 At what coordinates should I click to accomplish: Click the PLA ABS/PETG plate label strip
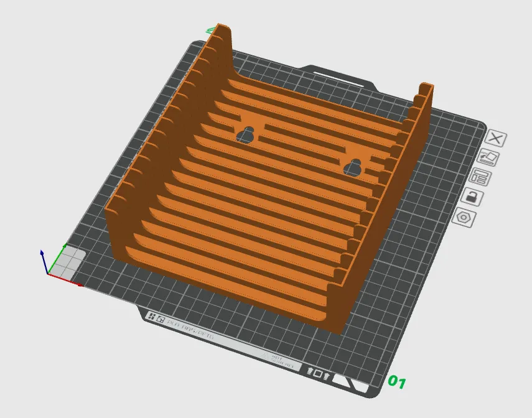point(190,327)
